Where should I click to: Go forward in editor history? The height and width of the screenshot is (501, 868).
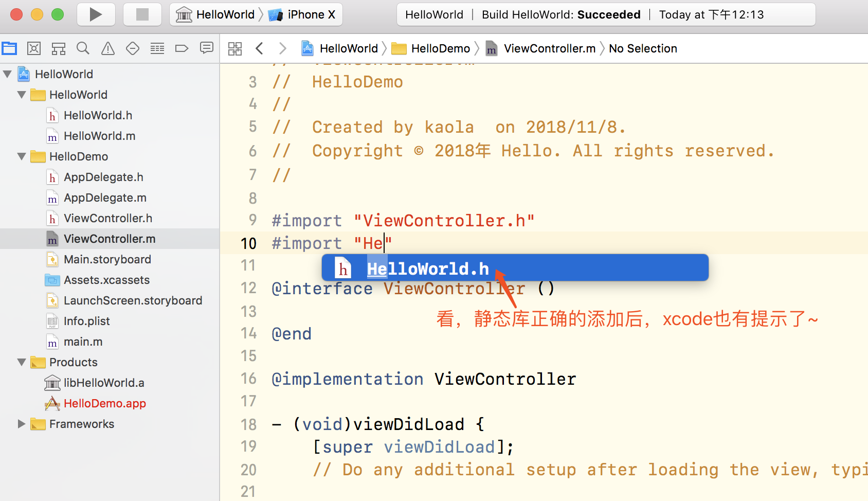[282, 49]
